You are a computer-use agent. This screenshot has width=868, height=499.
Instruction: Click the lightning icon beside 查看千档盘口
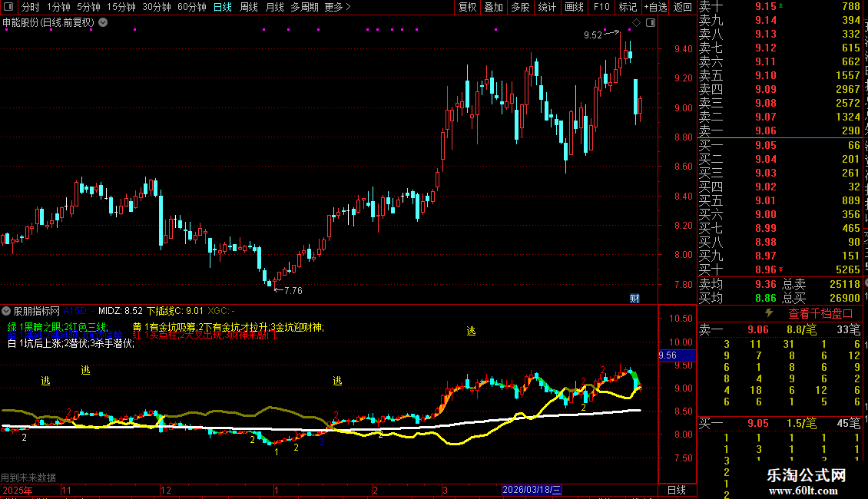[x=769, y=313]
